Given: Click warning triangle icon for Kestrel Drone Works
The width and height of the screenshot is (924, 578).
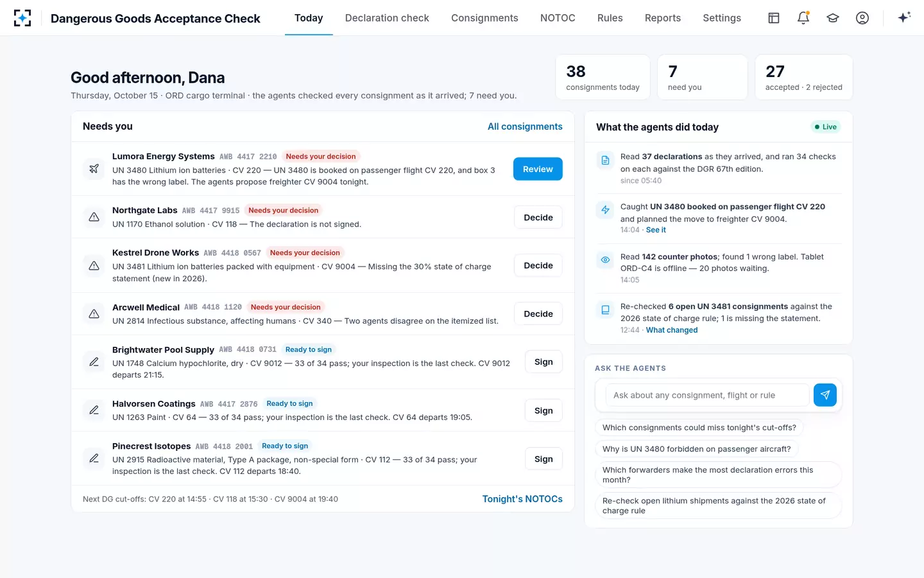Looking at the screenshot, I should tap(94, 265).
